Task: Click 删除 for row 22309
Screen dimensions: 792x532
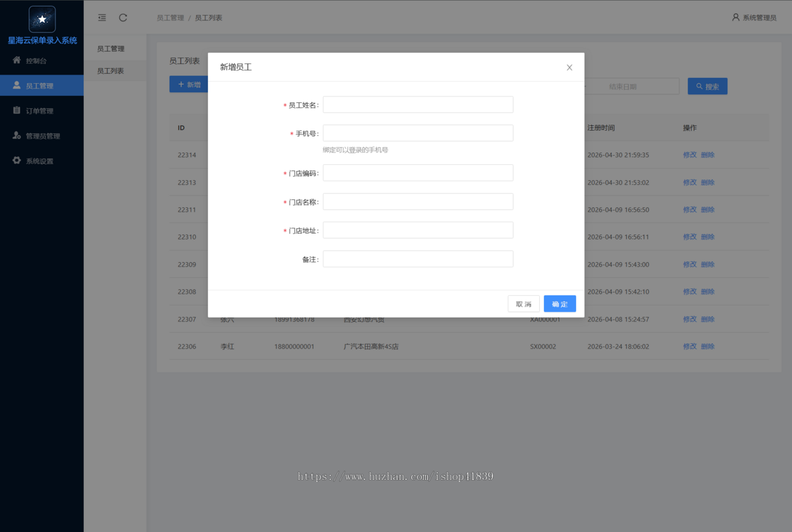Action: [708, 265]
